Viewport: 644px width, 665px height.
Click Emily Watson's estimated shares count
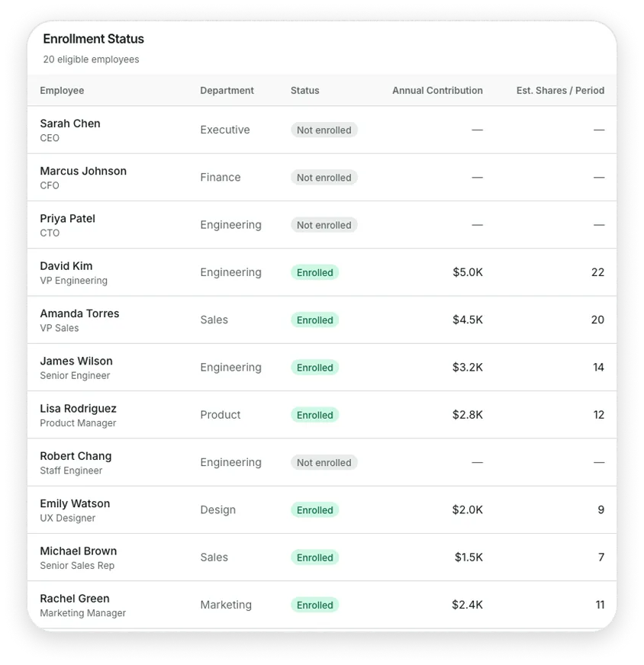click(601, 509)
